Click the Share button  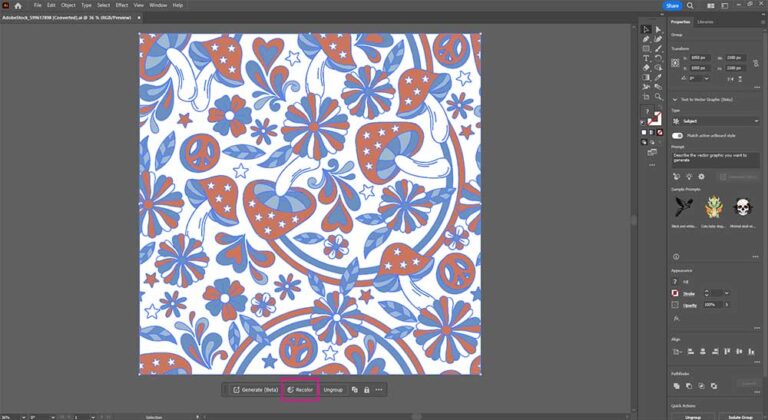pos(672,5)
